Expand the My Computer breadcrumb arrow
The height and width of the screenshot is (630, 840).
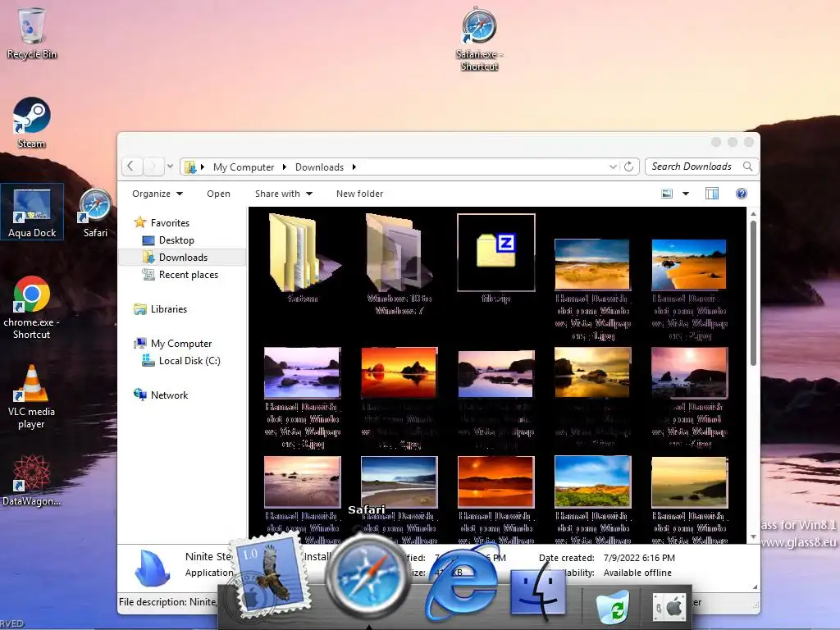285,167
